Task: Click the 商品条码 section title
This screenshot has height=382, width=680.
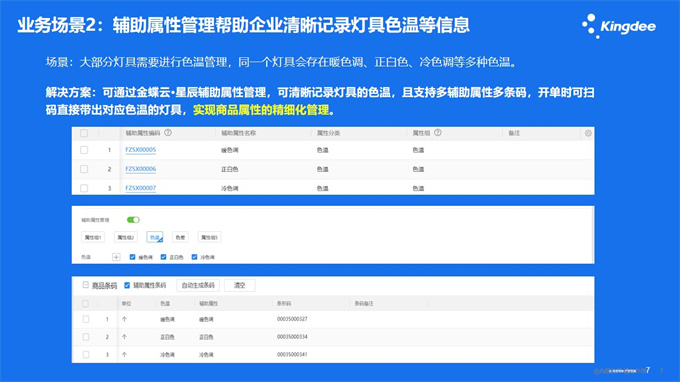Action: [x=105, y=285]
